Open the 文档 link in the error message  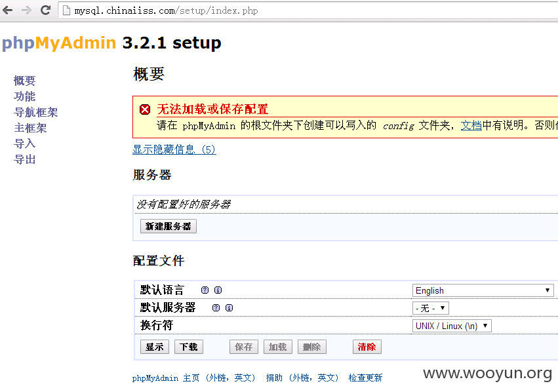tap(471, 125)
